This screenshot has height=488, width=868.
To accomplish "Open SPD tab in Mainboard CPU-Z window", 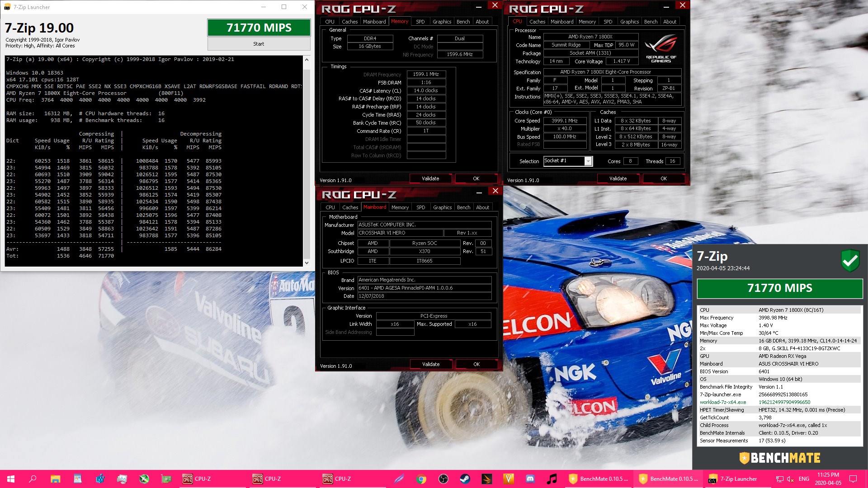I will coord(420,207).
